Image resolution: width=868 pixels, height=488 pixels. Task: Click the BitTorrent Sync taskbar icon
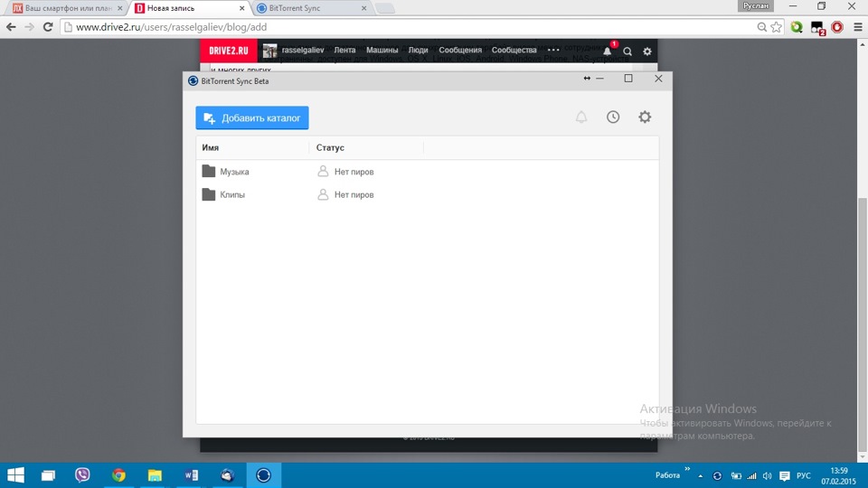263,475
